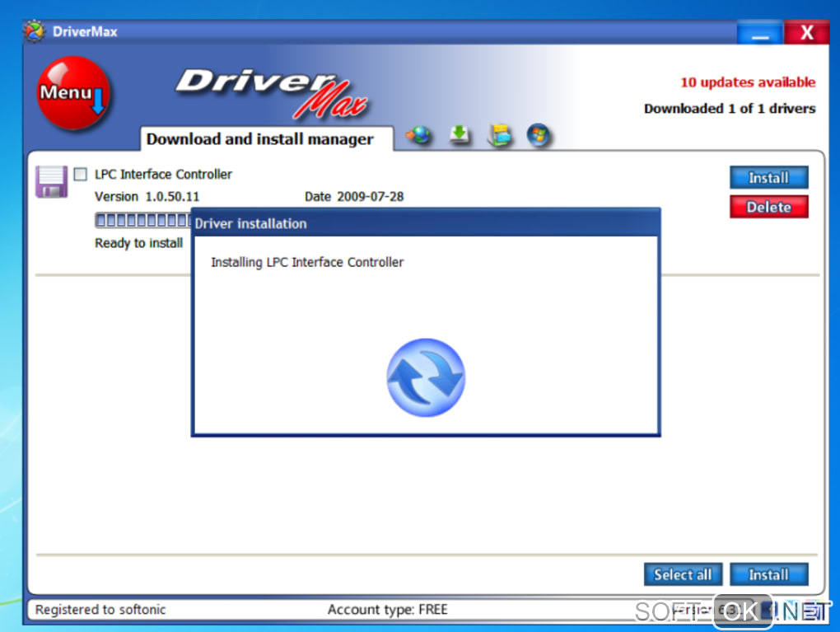Click the Select all button

coord(683,574)
